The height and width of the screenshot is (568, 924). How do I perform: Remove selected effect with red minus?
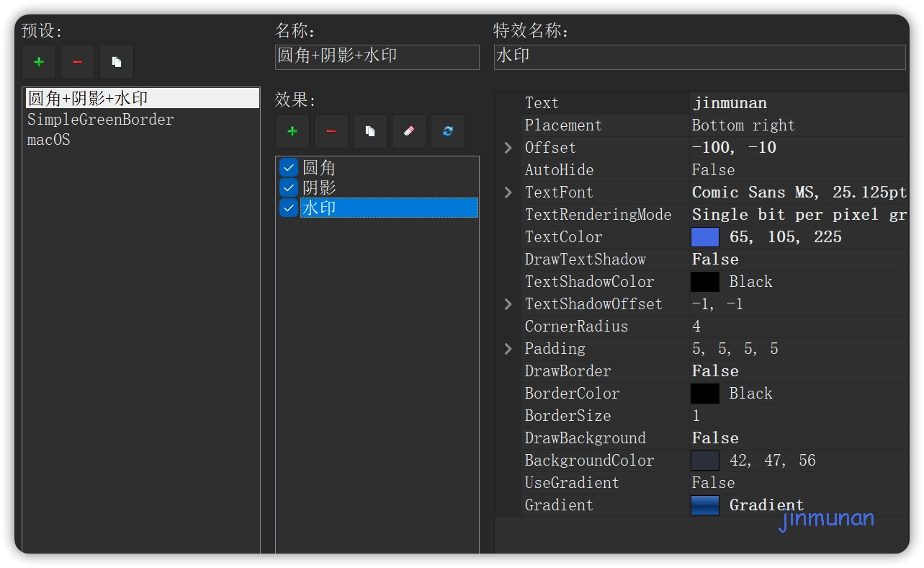click(331, 131)
